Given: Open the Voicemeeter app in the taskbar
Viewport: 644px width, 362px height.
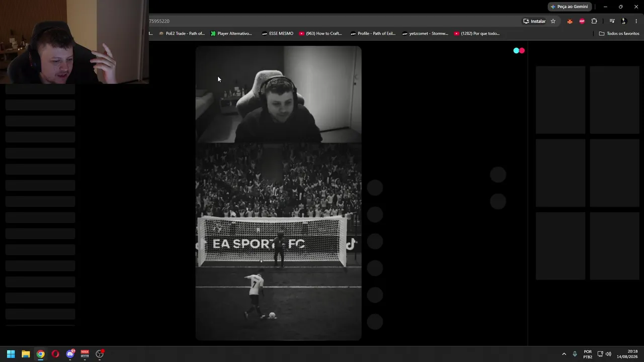Looking at the screenshot, I should tap(85, 354).
